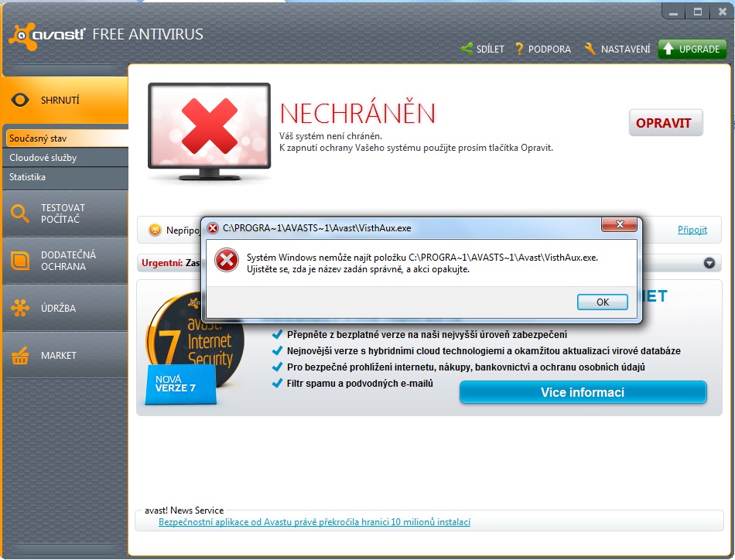Click the checkmark beside Pro bezpečné prohlížení
This screenshot has height=560, width=735.
click(278, 367)
